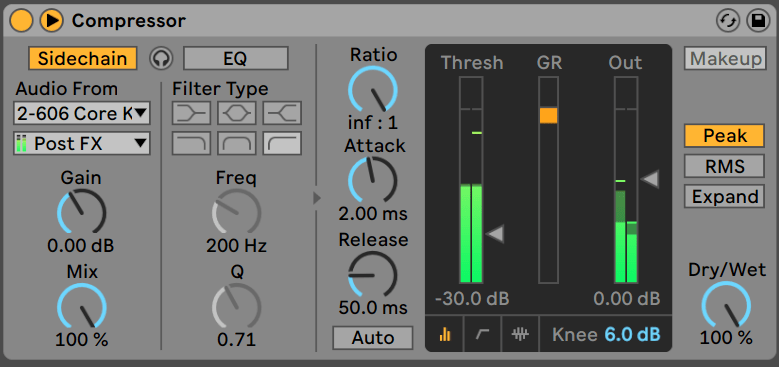This screenshot has height=367, width=779.
Task: Select Peak mode
Action: pyautogui.click(x=724, y=136)
